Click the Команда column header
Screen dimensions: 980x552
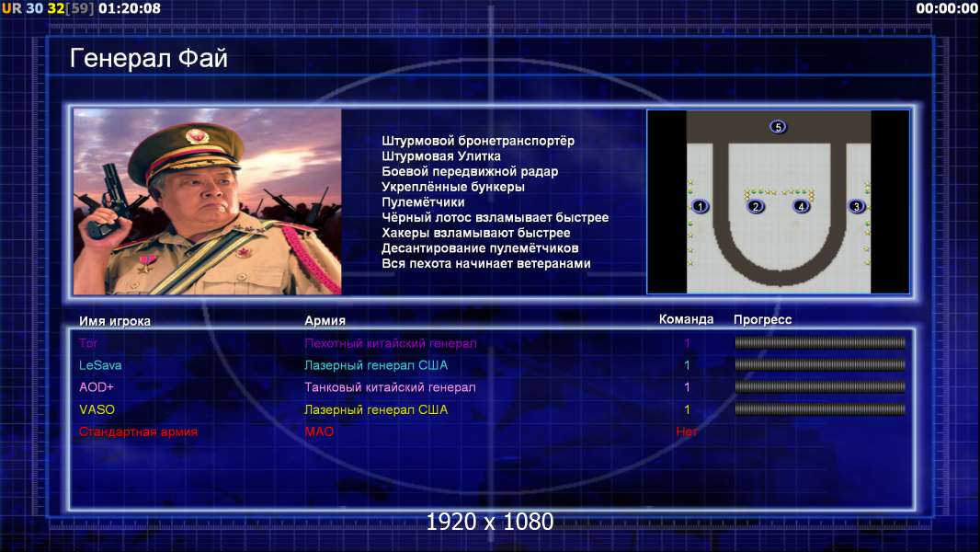(x=686, y=319)
